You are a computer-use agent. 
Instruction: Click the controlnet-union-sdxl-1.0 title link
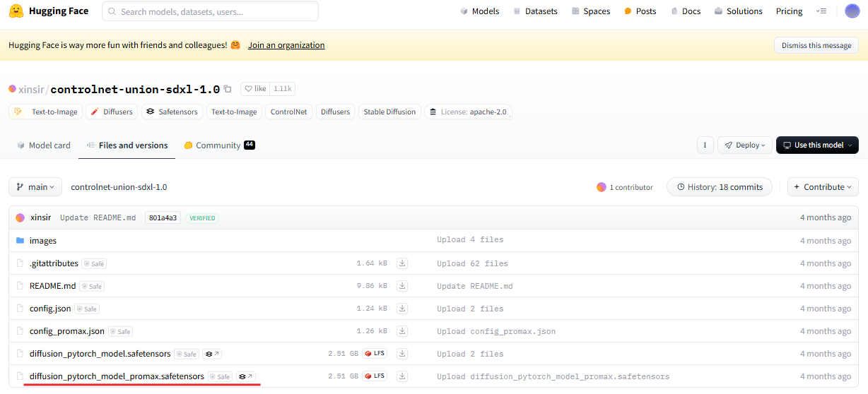coord(135,90)
